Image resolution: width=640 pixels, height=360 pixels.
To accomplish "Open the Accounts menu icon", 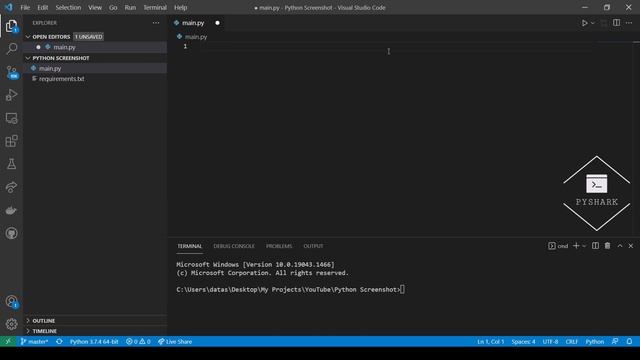I will pos(11,302).
